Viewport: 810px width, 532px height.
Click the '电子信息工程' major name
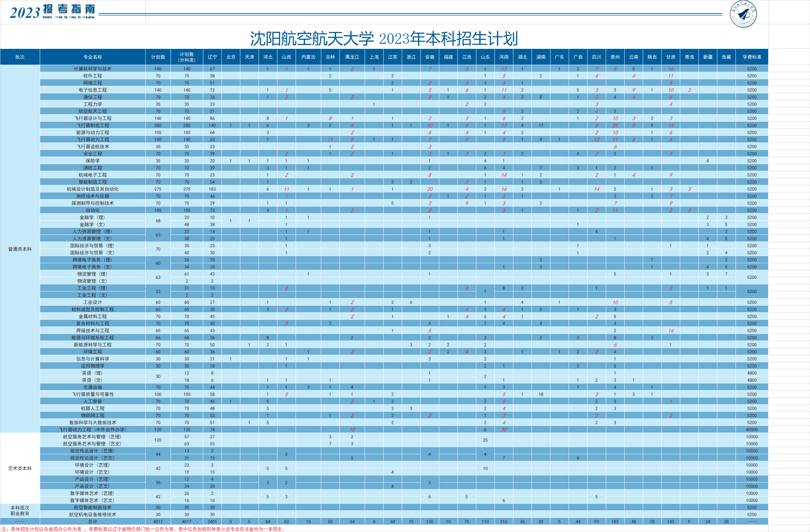93,90
